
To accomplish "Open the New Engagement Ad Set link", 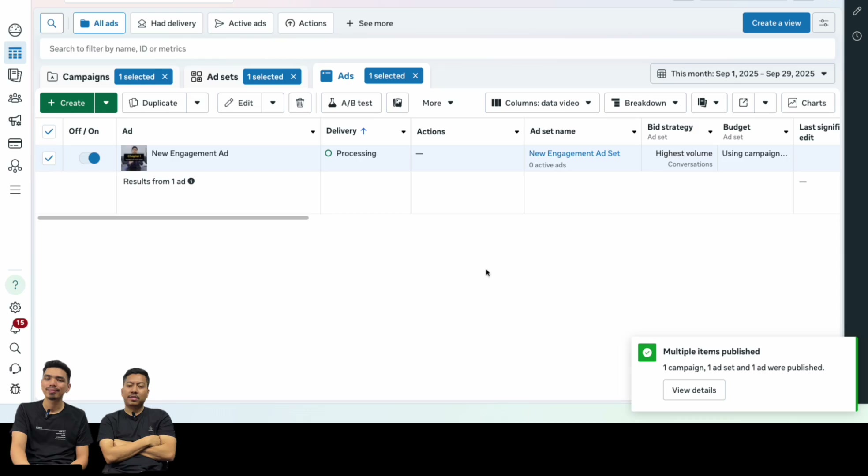I will 574,153.
